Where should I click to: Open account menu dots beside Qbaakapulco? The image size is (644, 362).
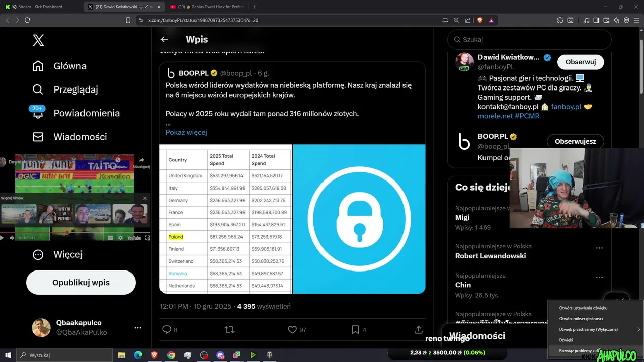point(138,328)
